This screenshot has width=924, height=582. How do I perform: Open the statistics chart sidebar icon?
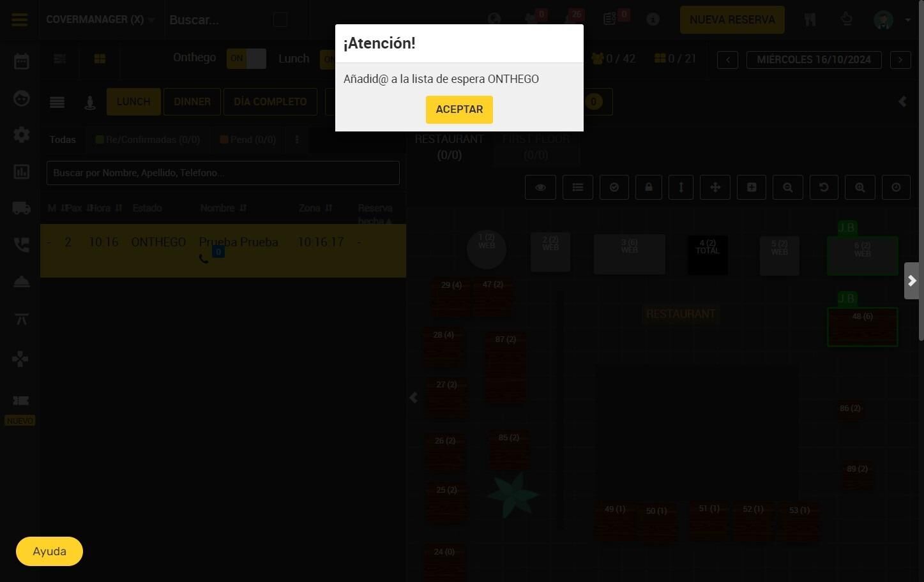click(21, 172)
